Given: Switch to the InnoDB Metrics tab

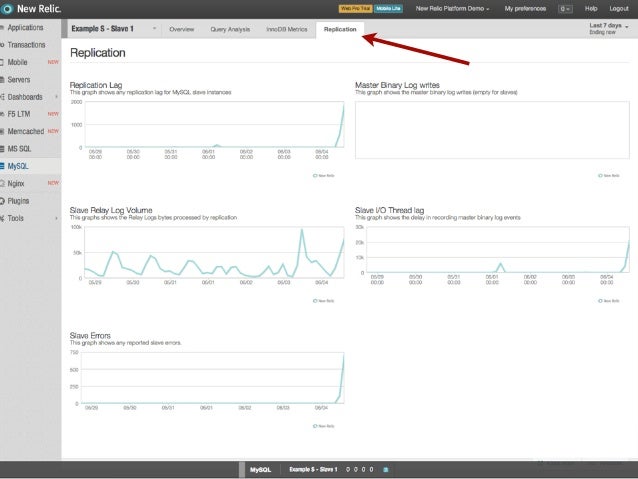Looking at the screenshot, I should tap(287, 29).
